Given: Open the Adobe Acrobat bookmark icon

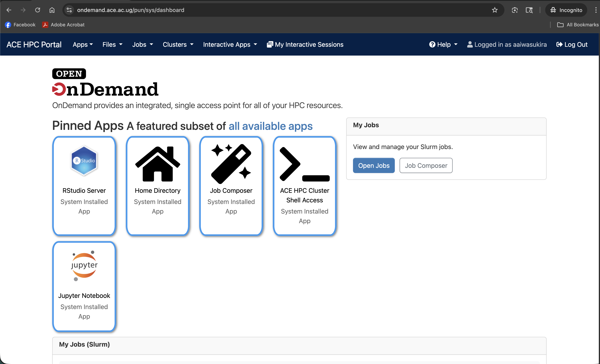Looking at the screenshot, I should coord(45,25).
